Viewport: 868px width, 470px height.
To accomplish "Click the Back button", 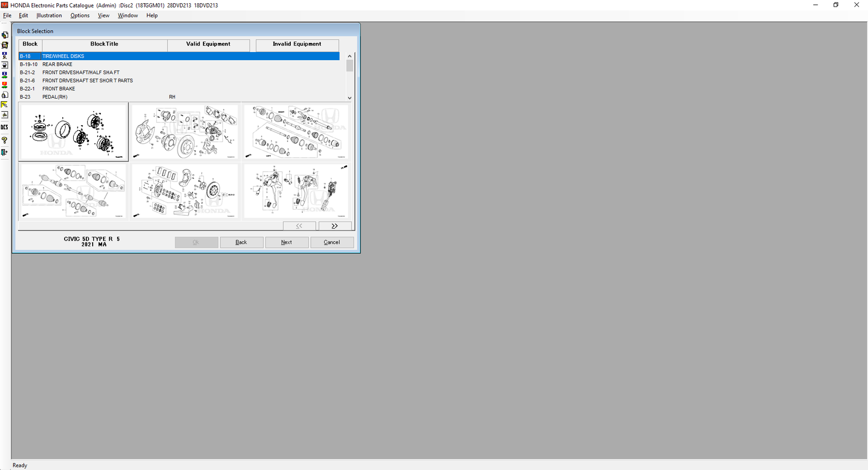I will click(241, 242).
